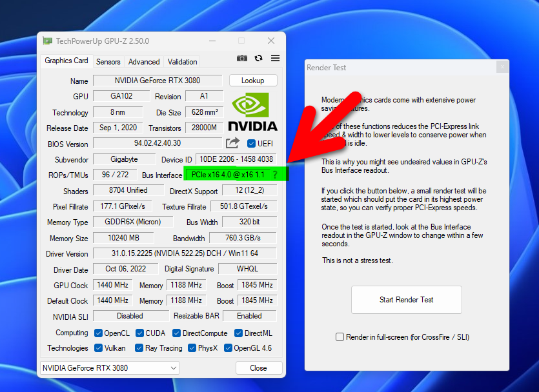The width and height of the screenshot is (539, 392).
Task: Click the Technology value 8 nm
Action: click(118, 112)
